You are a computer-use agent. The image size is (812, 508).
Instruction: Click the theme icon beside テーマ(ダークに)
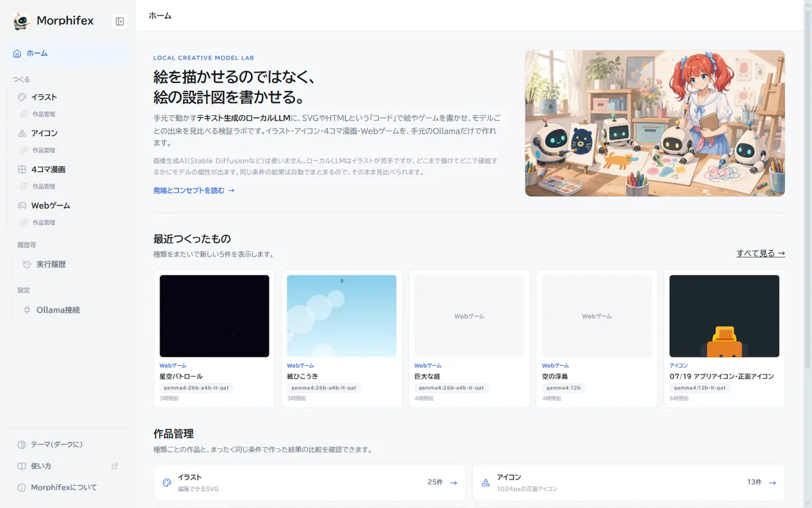point(22,444)
